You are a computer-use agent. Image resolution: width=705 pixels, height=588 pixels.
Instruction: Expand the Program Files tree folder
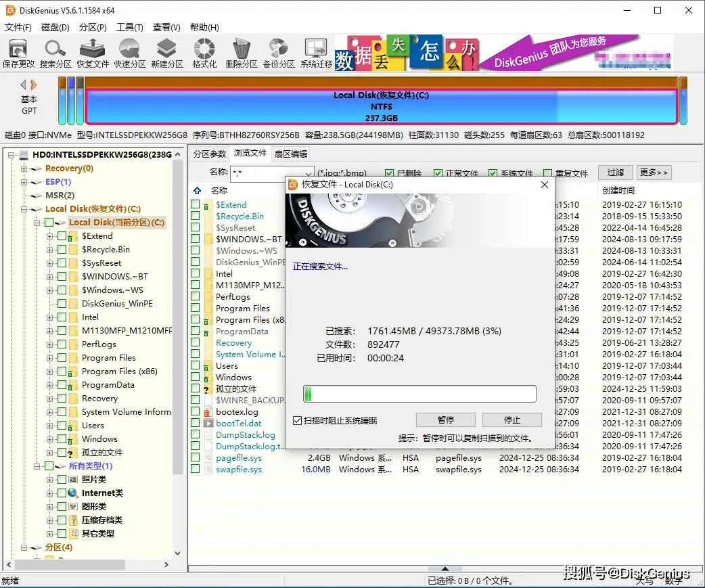point(50,358)
